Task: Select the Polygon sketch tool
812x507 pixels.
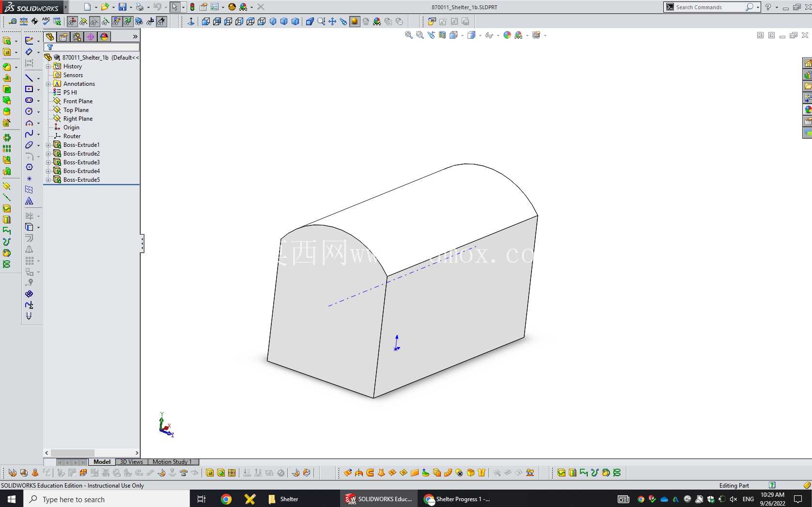Action: point(29,167)
